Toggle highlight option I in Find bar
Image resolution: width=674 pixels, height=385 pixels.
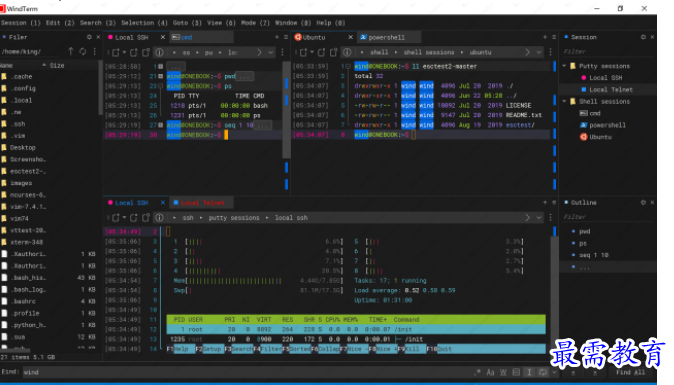(529, 372)
